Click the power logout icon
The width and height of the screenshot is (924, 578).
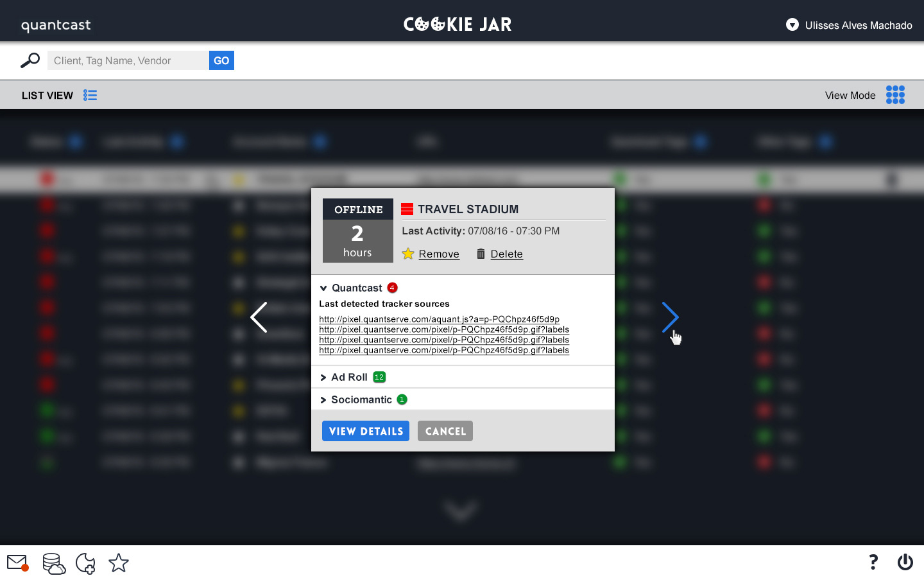(x=905, y=563)
